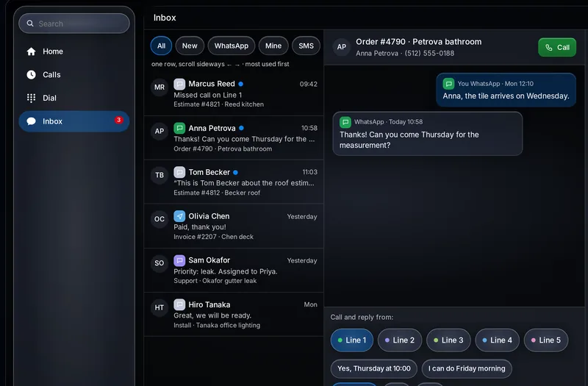Click 'Install · Tanaka office lighting' text
This screenshot has width=588, height=386.
217,325
